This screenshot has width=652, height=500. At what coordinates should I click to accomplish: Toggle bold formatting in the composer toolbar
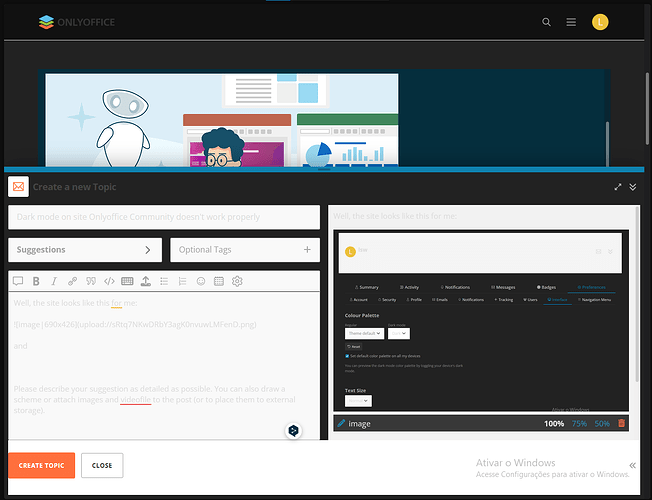[36, 281]
